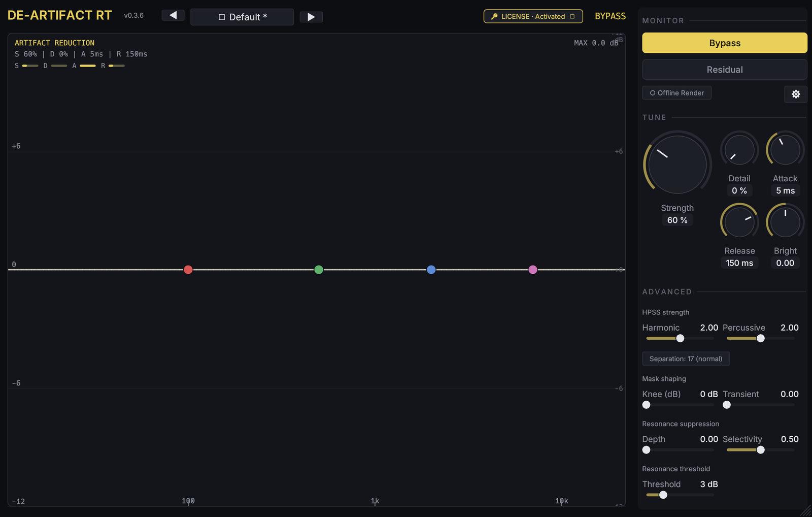Select the red EQ band node
Image resolution: width=812 pixels, height=517 pixels.
coord(188,270)
